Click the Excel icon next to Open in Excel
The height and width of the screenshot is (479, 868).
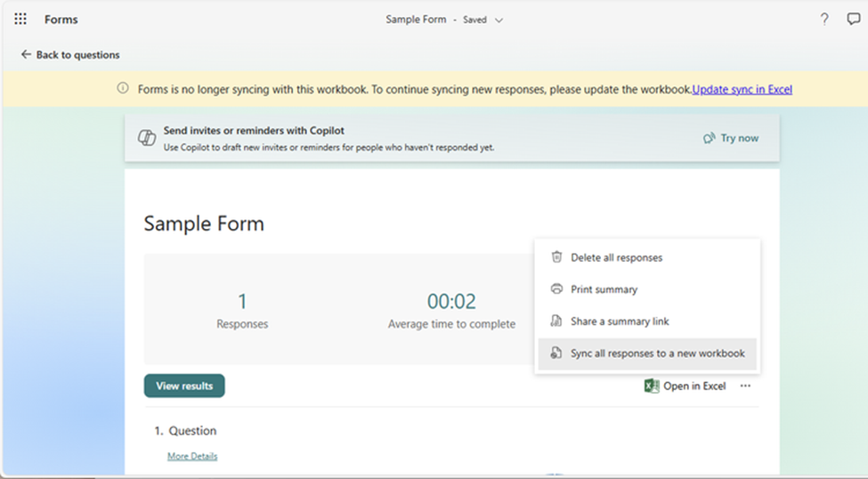click(x=652, y=386)
